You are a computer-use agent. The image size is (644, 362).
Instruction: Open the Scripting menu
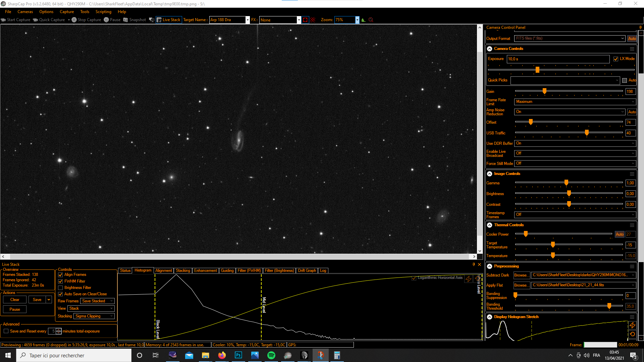coord(103,12)
